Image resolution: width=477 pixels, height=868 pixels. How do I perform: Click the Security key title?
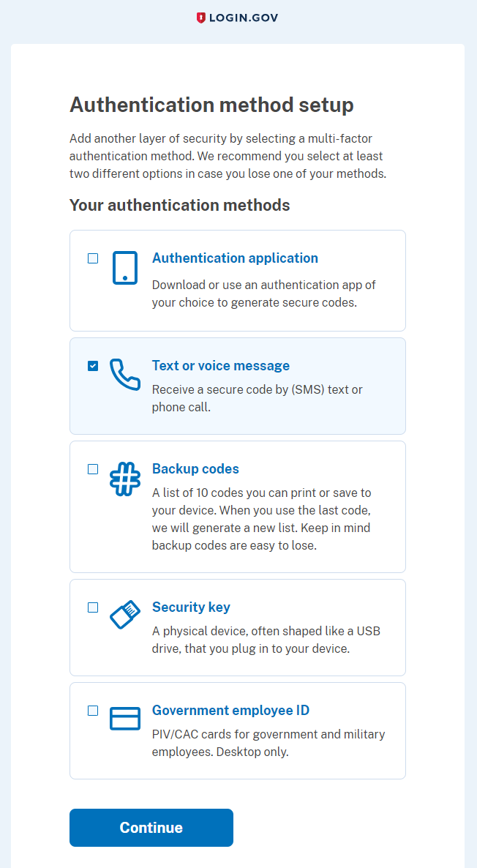click(191, 607)
